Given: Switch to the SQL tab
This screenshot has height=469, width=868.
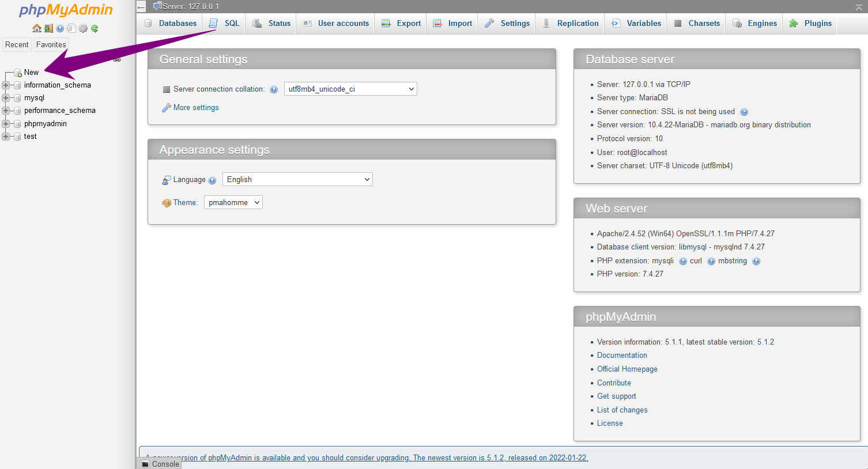Looking at the screenshot, I should click(224, 24).
